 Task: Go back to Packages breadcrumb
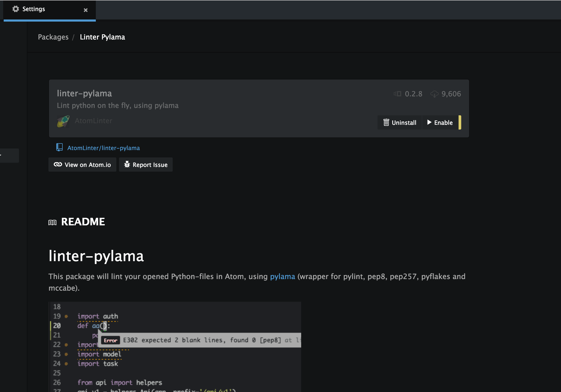(53, 37)
